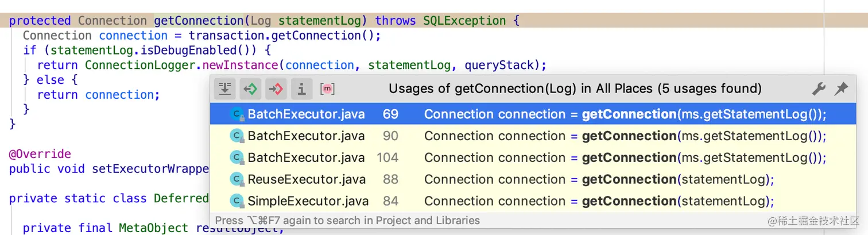
Task: Click the @Override annotation
Action: pyautogui.click(x=40, y=154)
